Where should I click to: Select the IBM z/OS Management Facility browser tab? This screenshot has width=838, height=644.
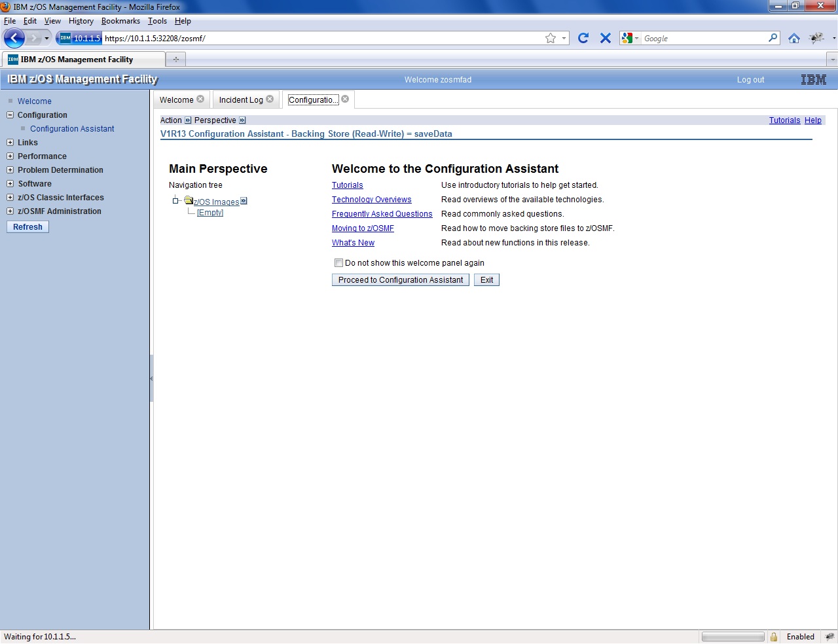point(82,59)
